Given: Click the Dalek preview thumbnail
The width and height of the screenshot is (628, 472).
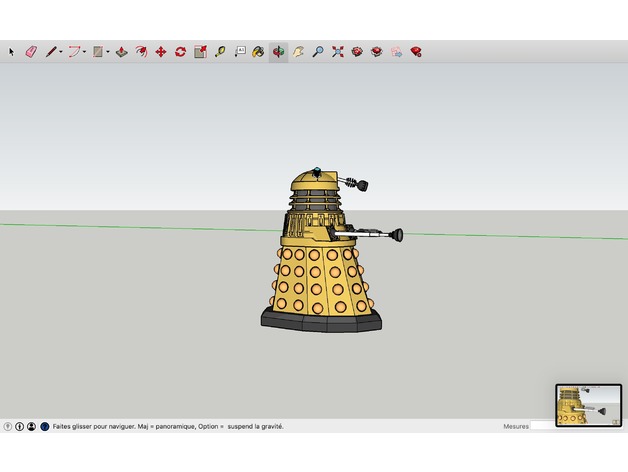Looking at the screenshot, I should [x=588, y=405].
